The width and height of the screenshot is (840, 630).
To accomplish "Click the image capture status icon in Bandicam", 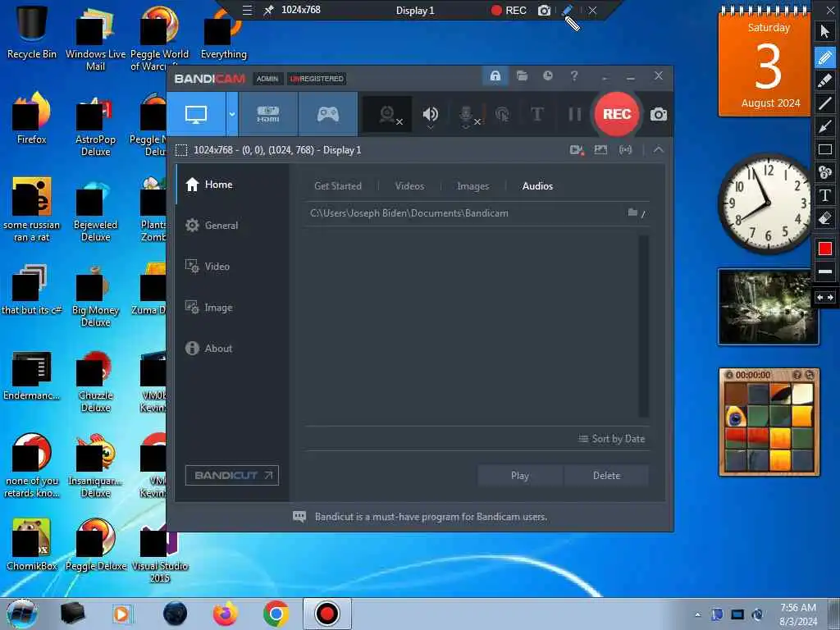I will tap(600, 150).
